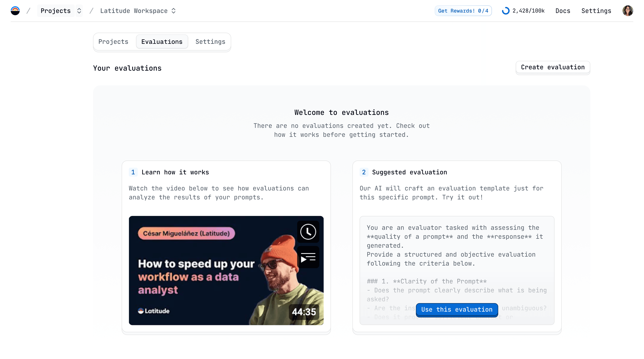Image resolution: width=644 pixels, height=359 pixels.
Task: Expand the Projects switcher chevrons
Action: click(79, 11)
